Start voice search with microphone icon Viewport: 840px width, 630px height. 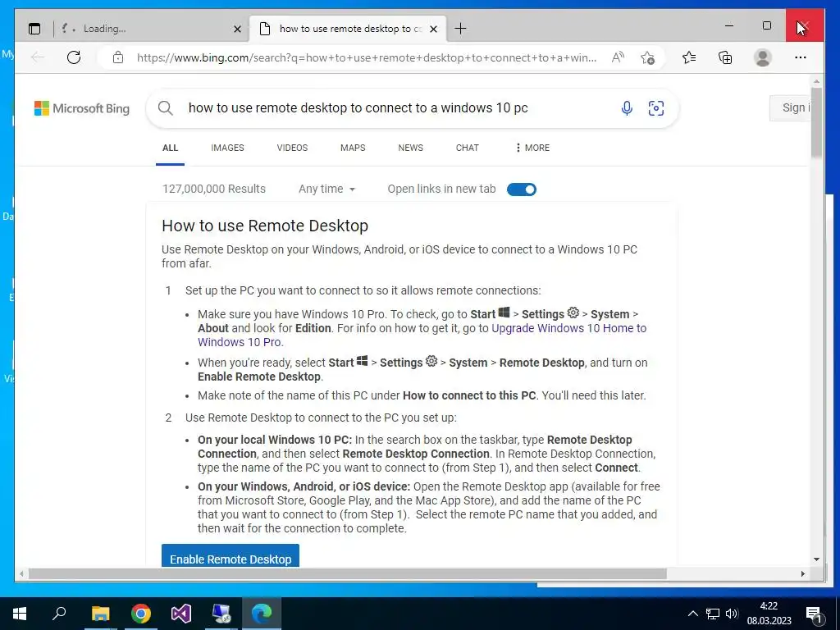click(626, 108)
